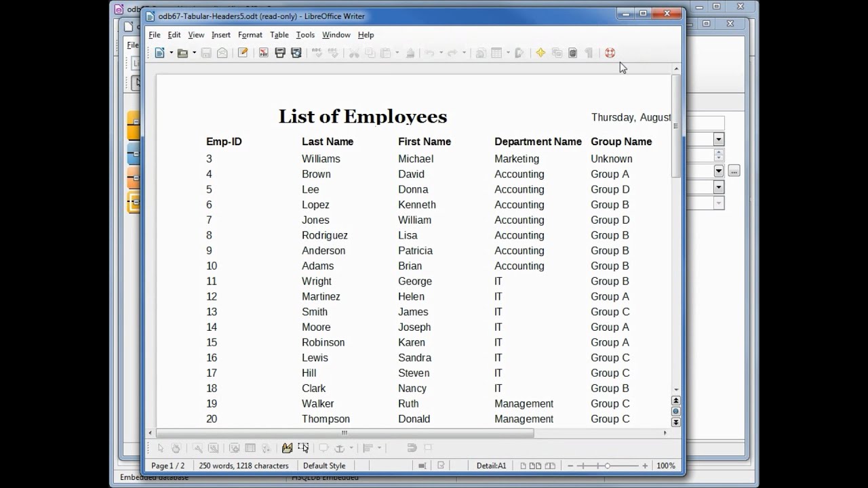
Task: Click the Department Name column header
Action: click(x=538, y=142)
